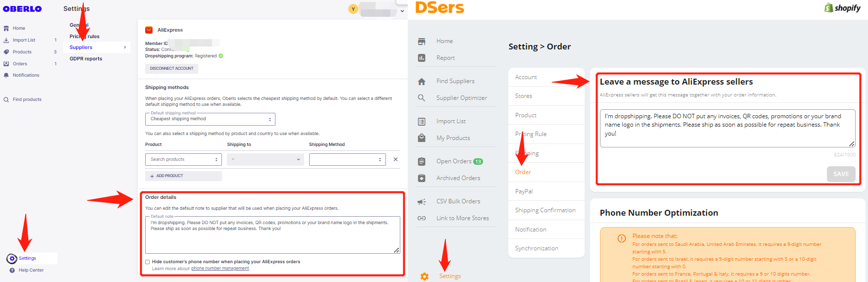The image size is (868, 282).
Task: Click the yellow Y account avatar
Action: tap(353, 9)
